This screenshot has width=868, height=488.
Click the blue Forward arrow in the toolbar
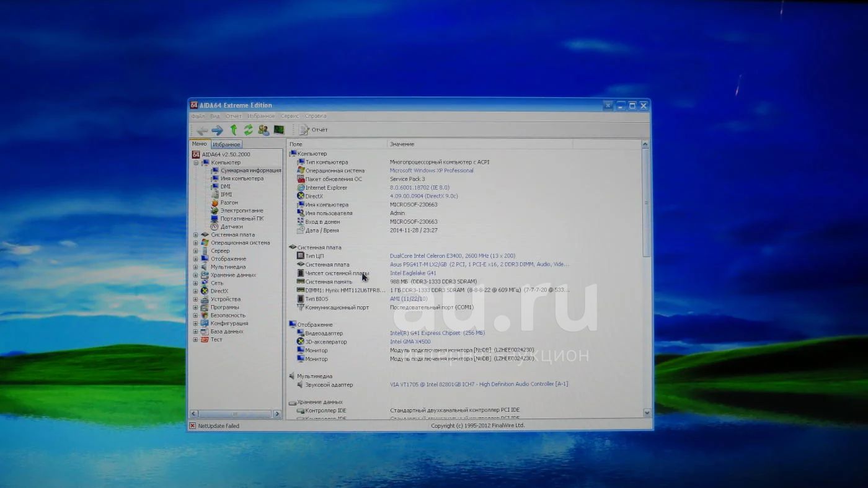217,130
